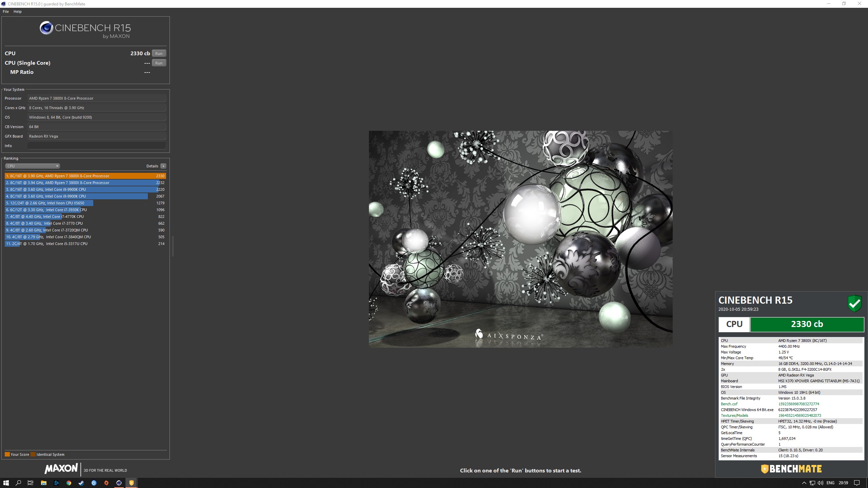Viewport: 868px width, 488px height.
Task: Open Task View from taskbar
Action: point(31,483)
